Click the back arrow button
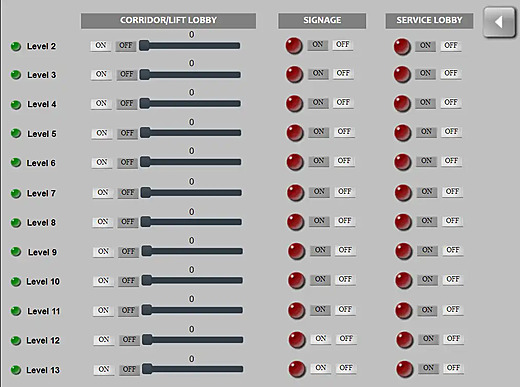 tap(499, 22)
